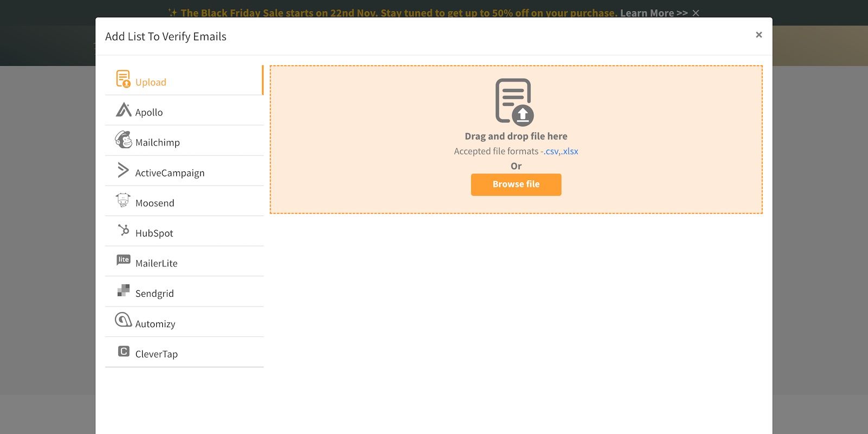Image resolution: width=868 pixels, height=434 pixels.
Task: Close the Add List dialog
Action: click(759, 35)
